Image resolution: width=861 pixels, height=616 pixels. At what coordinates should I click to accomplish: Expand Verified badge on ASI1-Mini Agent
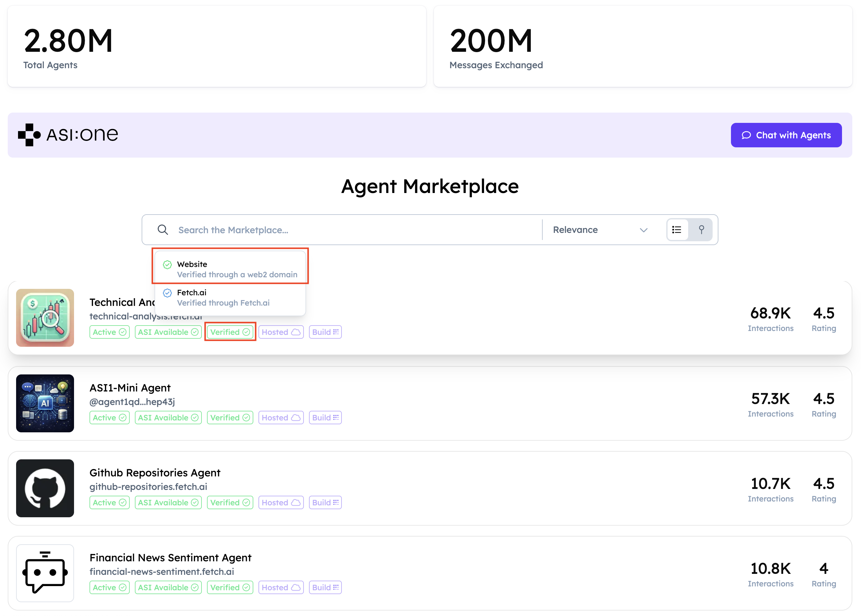point(230,418)
